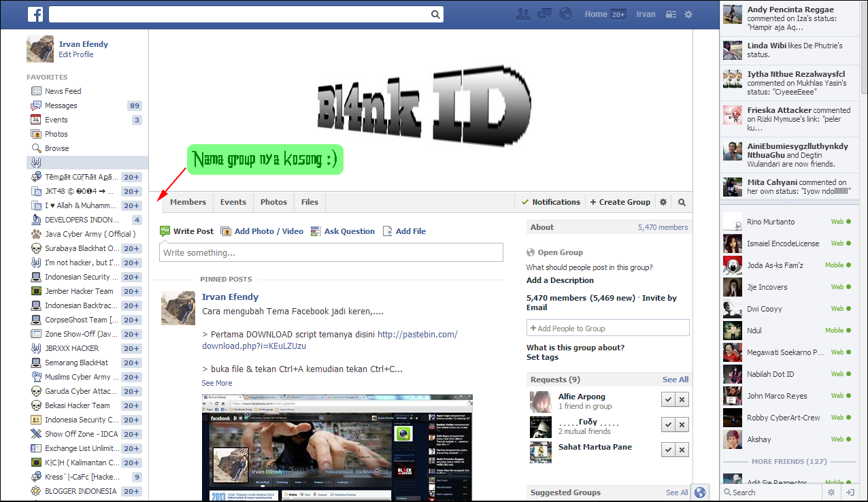Viewport: 868px width, 502px height.
Task: Open the group Events tab
Action: click(x=233, y=202)
